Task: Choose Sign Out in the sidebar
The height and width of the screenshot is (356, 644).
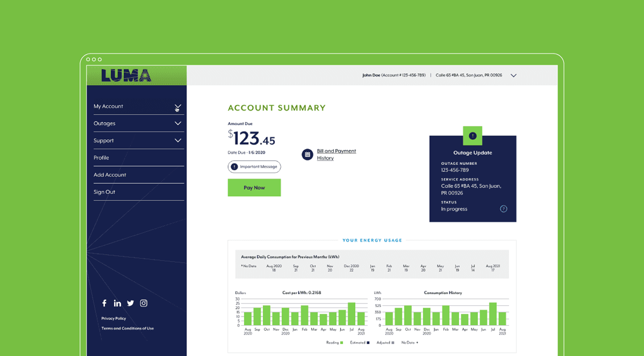Action: pos(104,192)
